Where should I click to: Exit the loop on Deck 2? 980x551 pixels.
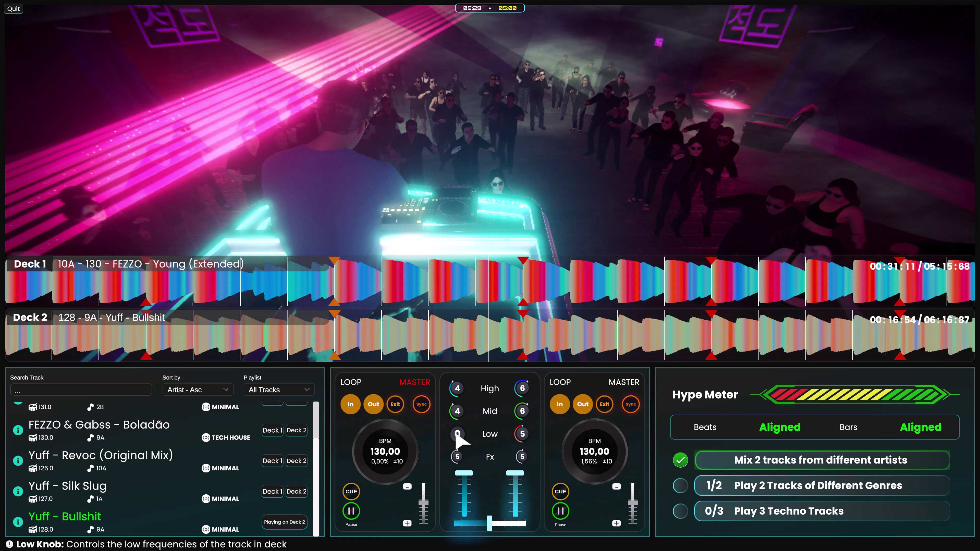(605, 404)
